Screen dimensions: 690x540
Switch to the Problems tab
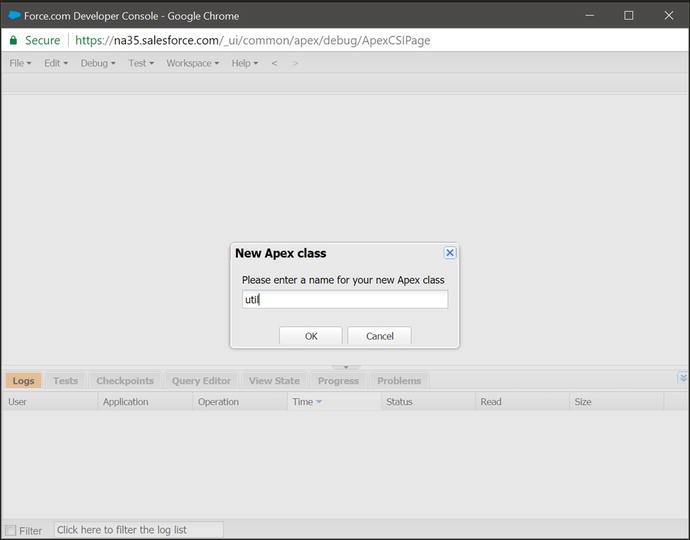(x=399, y=381)
